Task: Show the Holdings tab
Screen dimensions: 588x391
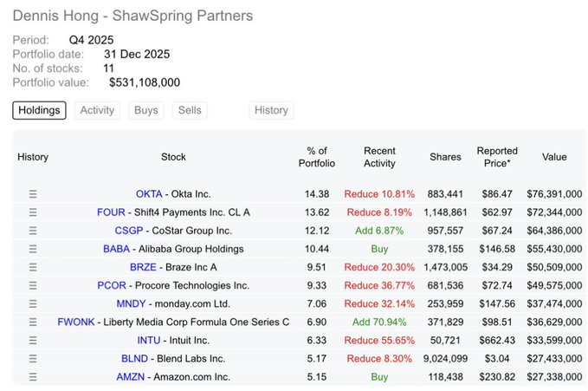Action: click(39, 110)
